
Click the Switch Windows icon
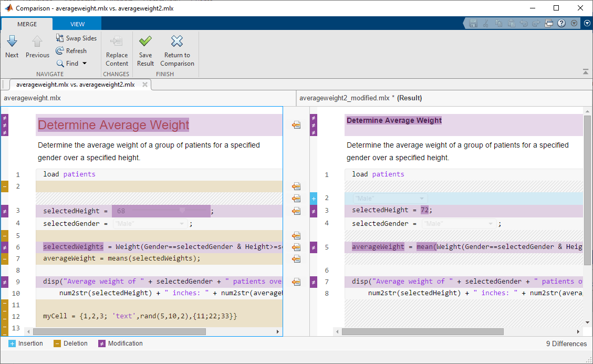(x=549, y=23)
